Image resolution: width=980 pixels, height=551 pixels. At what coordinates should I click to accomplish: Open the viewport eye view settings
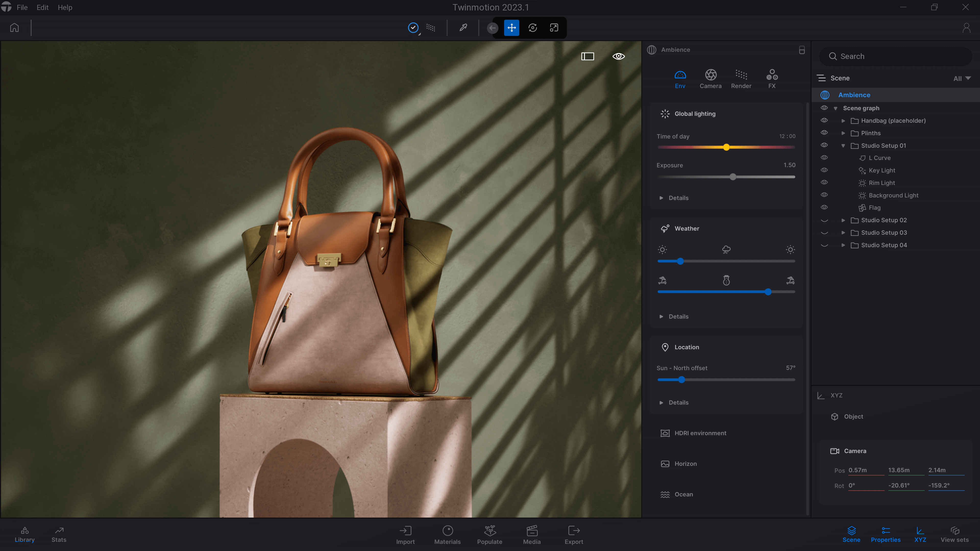pos(619,56)
